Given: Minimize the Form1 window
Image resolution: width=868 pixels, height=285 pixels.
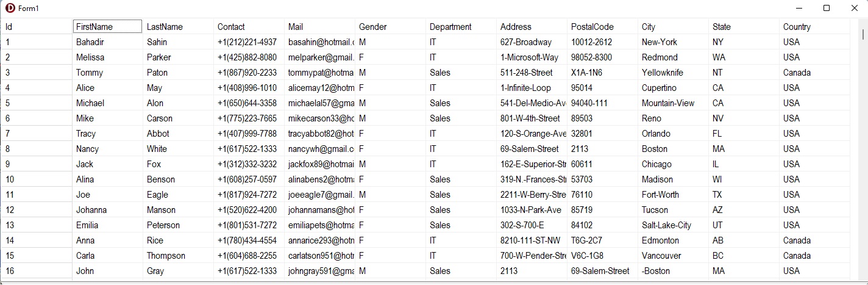Looking at the screenshot, I should (799, 8).
